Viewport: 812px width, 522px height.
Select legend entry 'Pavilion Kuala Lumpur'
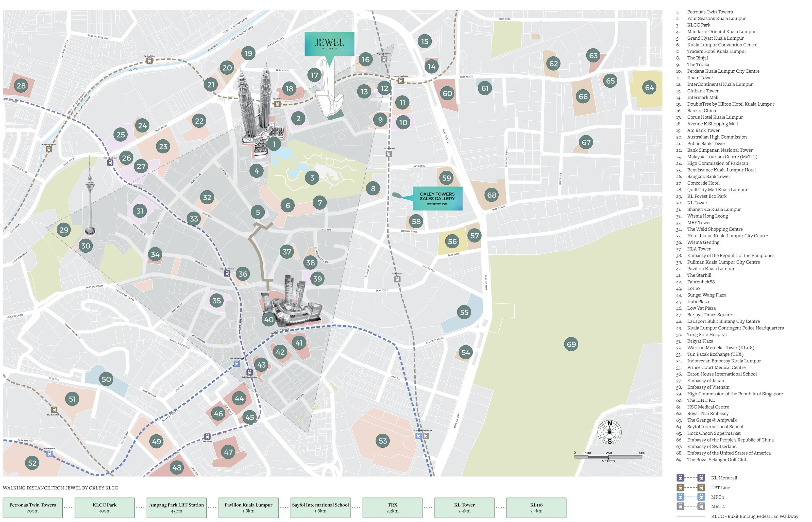point(711,269)
